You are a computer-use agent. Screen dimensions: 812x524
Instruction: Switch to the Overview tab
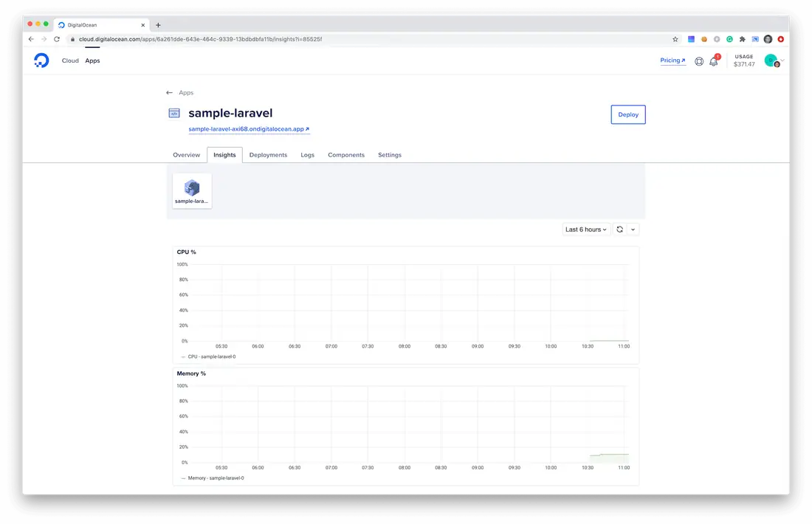pyautogui.click(x=187, y=155)
